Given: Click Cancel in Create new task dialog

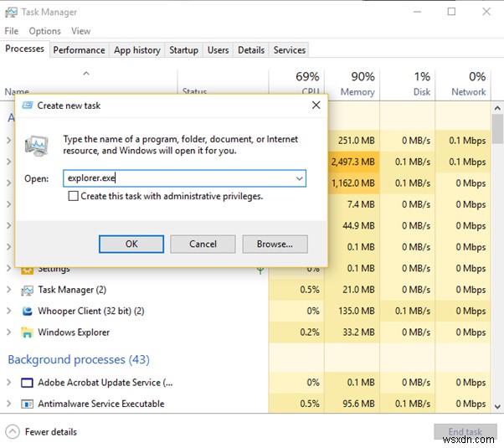Looking at the screenshot, I should click(x=203, y=245).
